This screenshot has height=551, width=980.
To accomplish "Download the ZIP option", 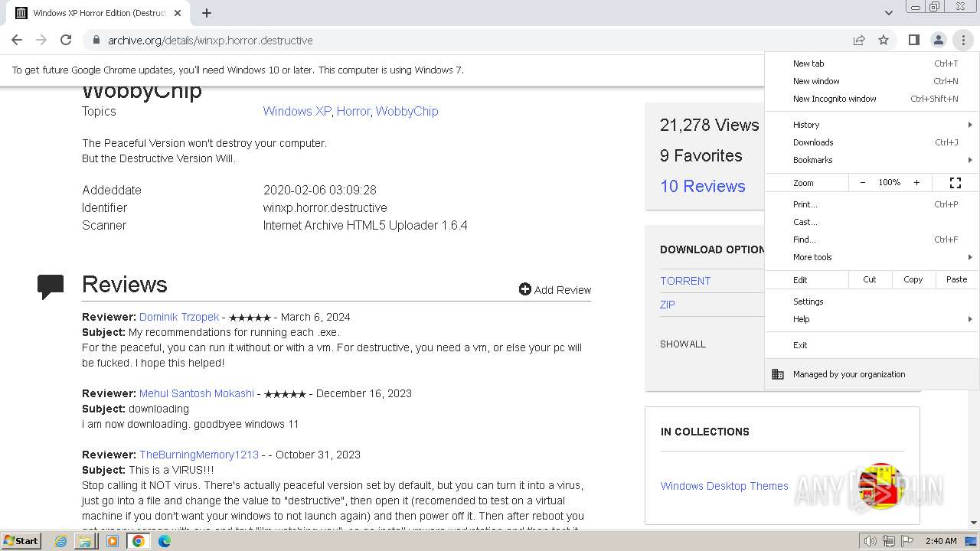I will tap(668, 305).
